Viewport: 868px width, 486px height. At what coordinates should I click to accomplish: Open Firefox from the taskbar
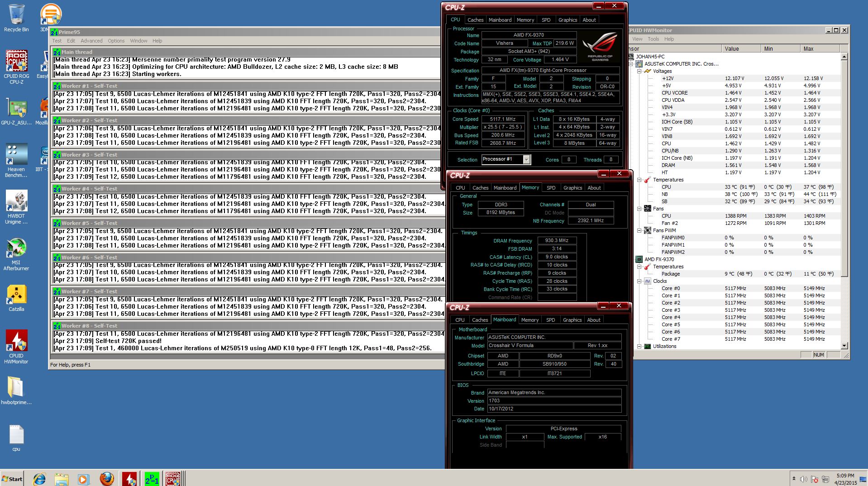(x=107, y=478)
